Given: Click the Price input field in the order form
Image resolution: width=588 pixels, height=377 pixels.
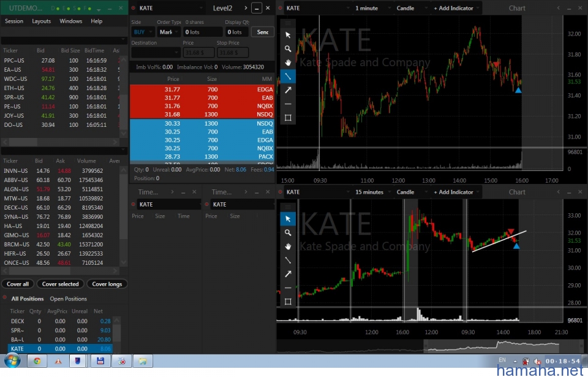Looking at the screenshot, I should 198,53.
